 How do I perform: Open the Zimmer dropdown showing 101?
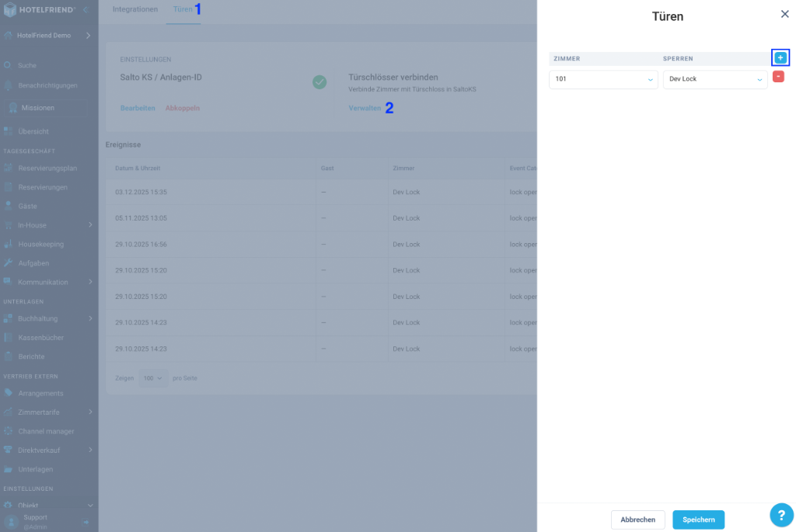(x=603, y=79)
